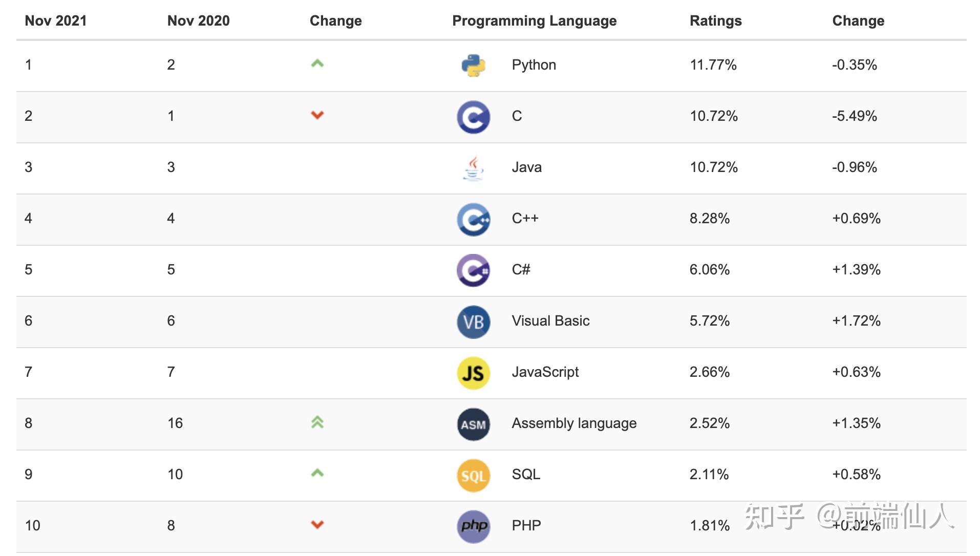
Task: Click the Python logo icon
Action: [473, 66]
